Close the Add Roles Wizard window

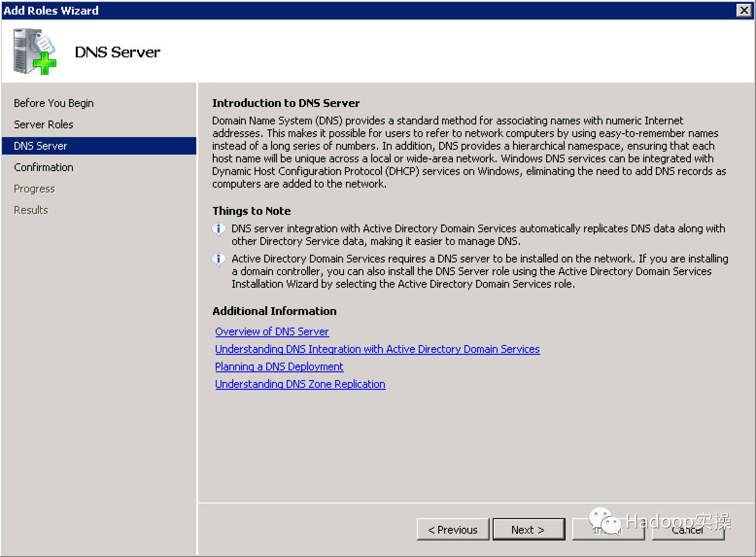744,10
